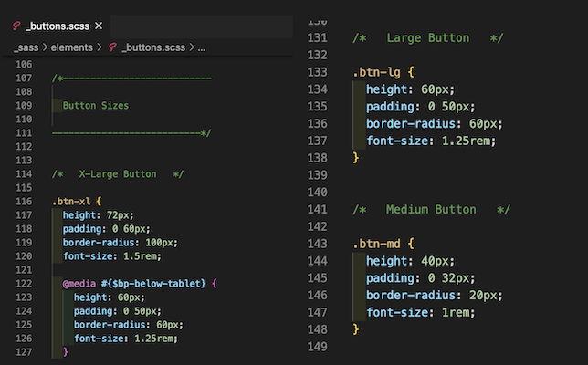Click the .btn-lg selector

376,72
